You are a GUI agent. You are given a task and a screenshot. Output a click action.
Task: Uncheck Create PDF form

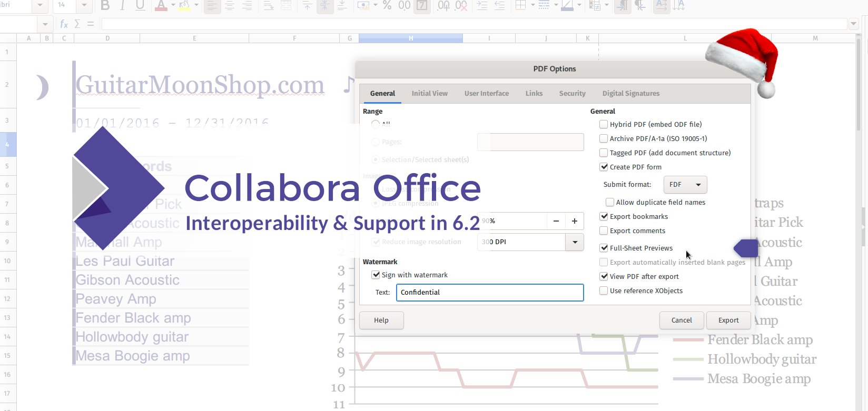tap(604, 167)
